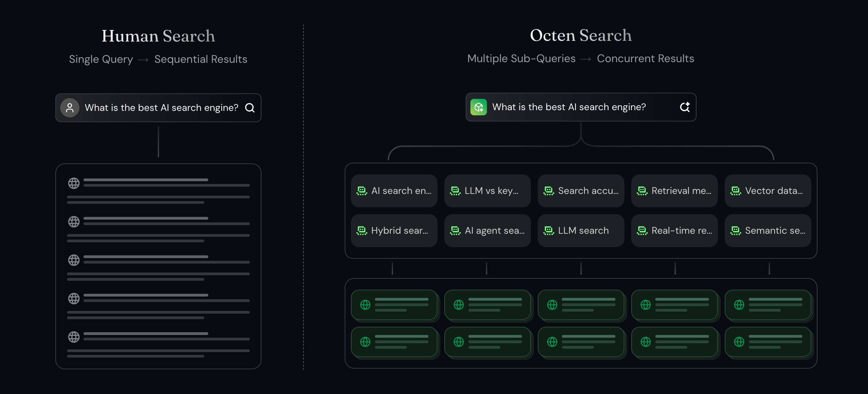Click the Octen Search query input field

pos(581,107)
